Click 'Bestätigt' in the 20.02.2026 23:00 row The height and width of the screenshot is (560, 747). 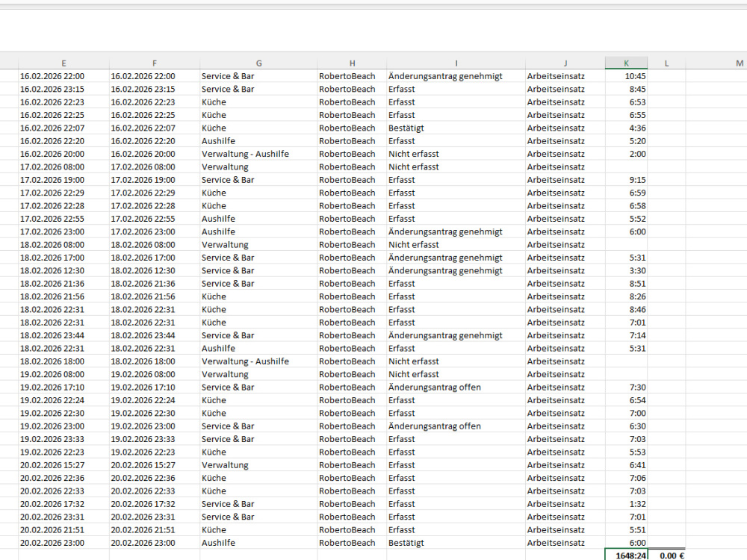click(x=406, y=543)
